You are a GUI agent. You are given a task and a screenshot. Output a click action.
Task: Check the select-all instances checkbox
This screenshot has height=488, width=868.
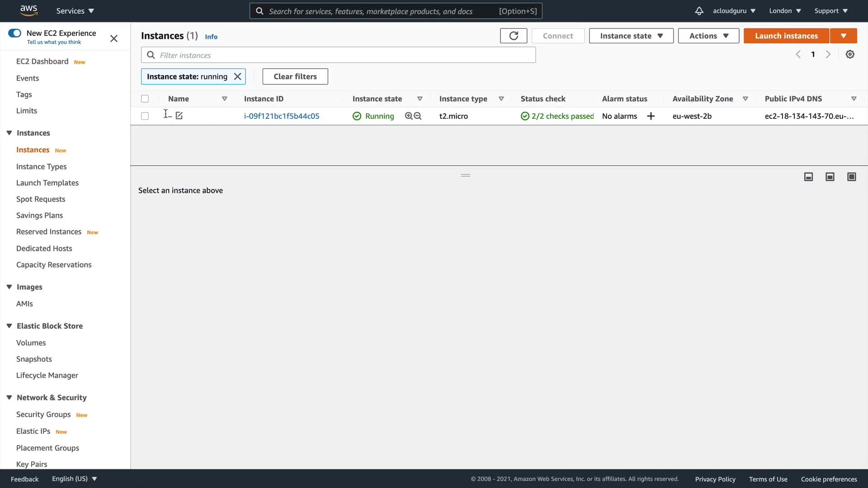coord(145,99)
